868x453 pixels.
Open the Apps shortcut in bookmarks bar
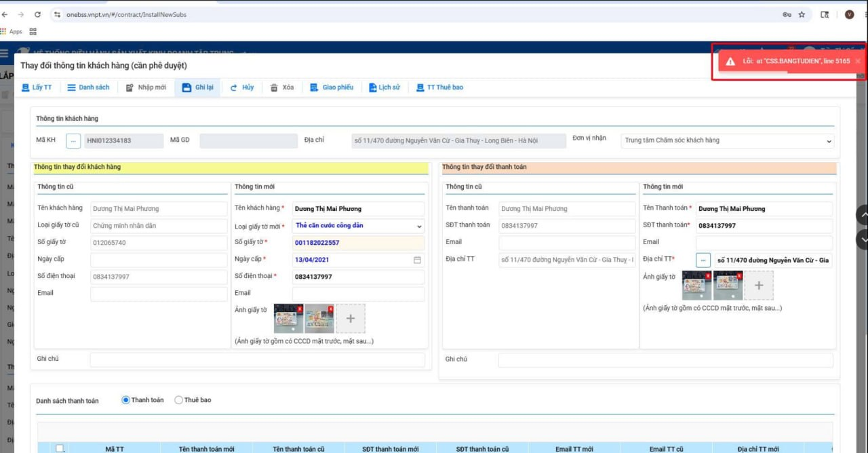click(x=12, y=31)
